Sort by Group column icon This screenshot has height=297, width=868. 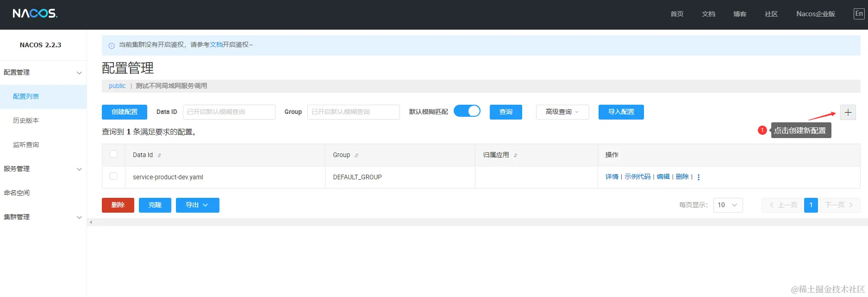click(x=356, y=155)
